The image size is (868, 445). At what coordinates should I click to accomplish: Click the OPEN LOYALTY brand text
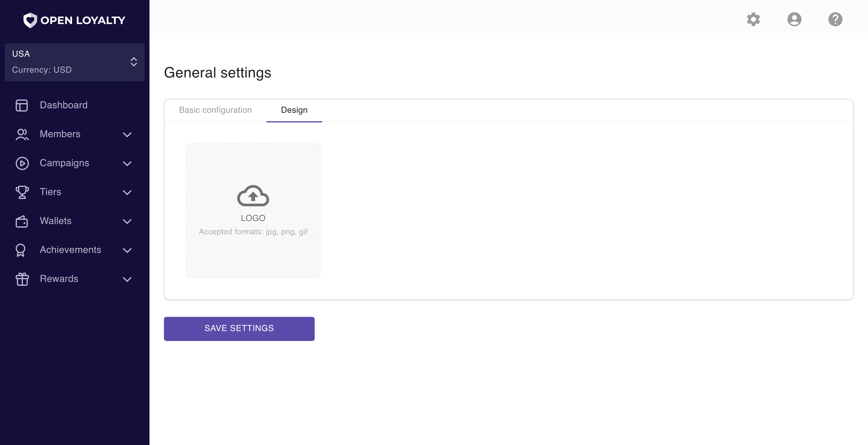83,20
